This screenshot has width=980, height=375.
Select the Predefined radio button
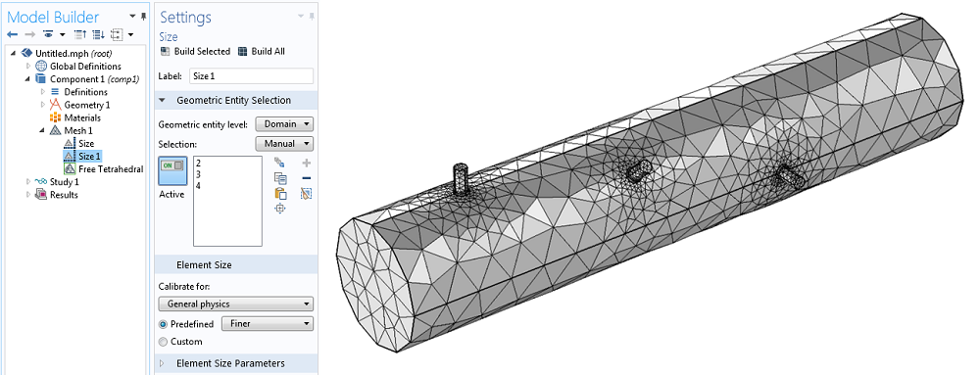point(163,324)
